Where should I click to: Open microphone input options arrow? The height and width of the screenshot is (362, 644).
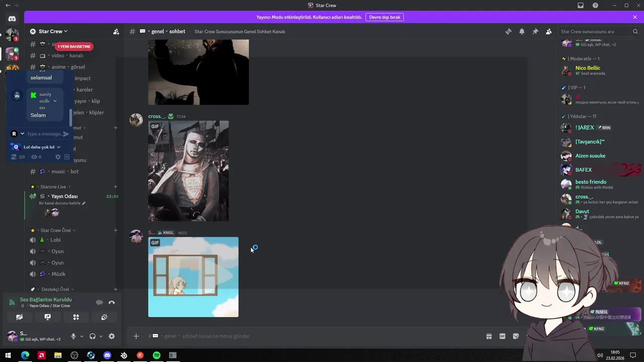pyautogui.click(x=82, y=336)
